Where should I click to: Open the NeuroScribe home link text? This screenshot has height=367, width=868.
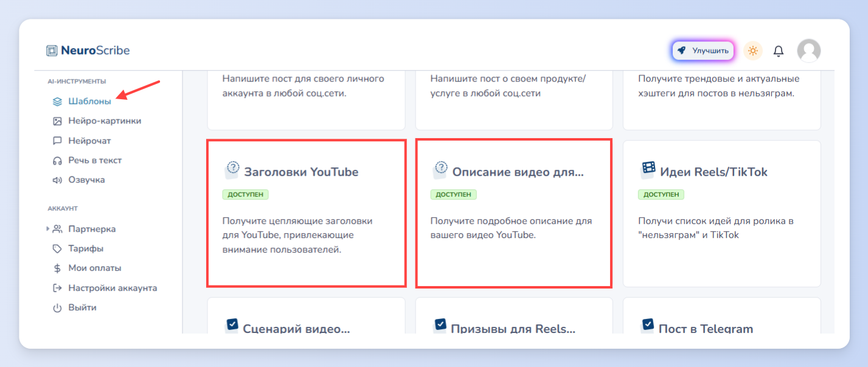95,51
